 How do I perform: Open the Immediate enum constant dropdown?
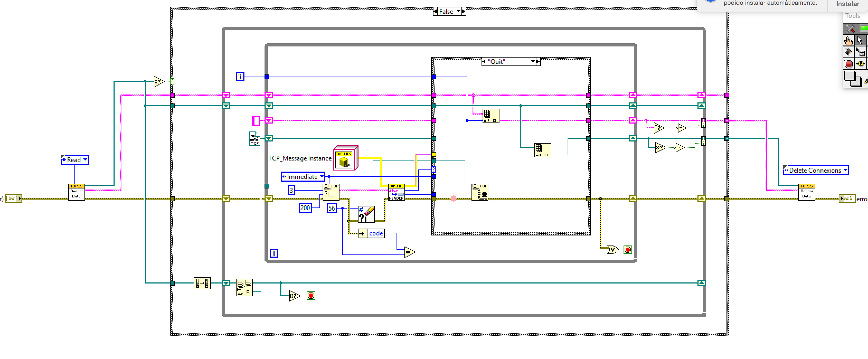pos(322,176)
